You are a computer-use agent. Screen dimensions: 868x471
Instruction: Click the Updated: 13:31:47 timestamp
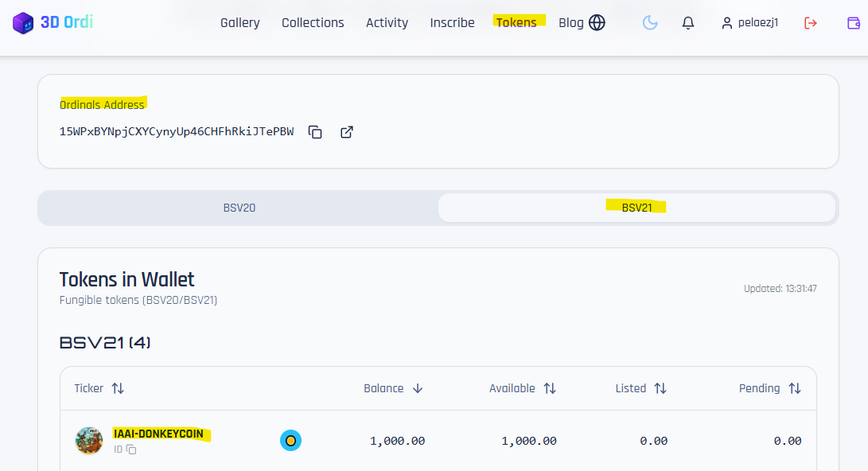point(780,288)
